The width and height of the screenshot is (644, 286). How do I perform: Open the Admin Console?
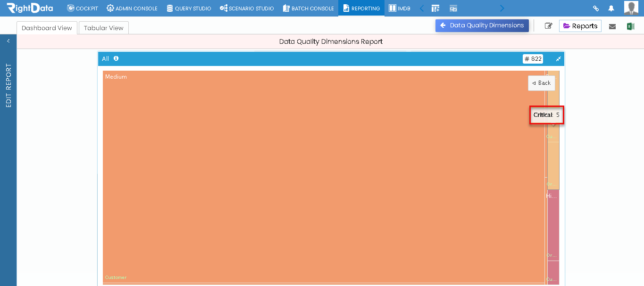132,8
